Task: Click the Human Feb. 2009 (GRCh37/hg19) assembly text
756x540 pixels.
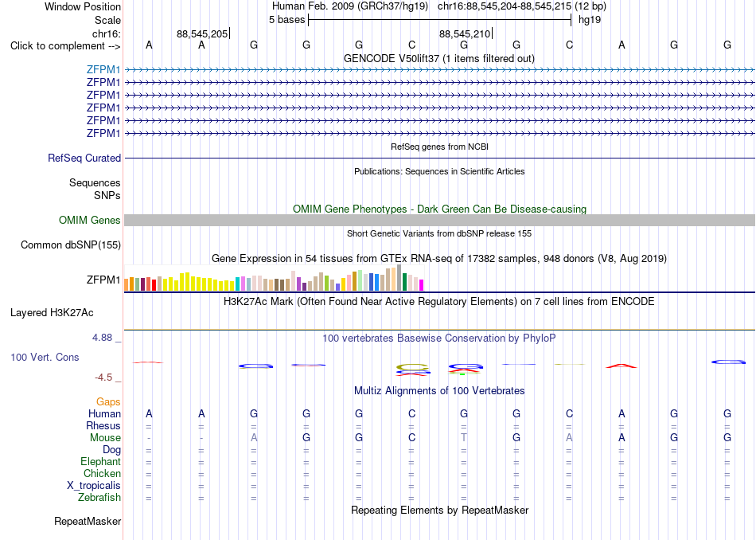Action: 350,6
